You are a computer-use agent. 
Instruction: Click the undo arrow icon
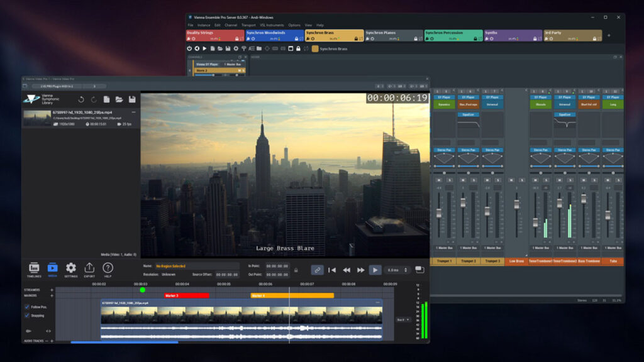point(80,99)
